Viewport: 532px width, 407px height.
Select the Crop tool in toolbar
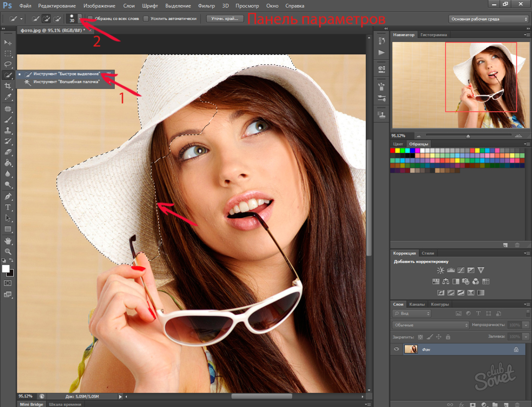[x=8, y=85]
